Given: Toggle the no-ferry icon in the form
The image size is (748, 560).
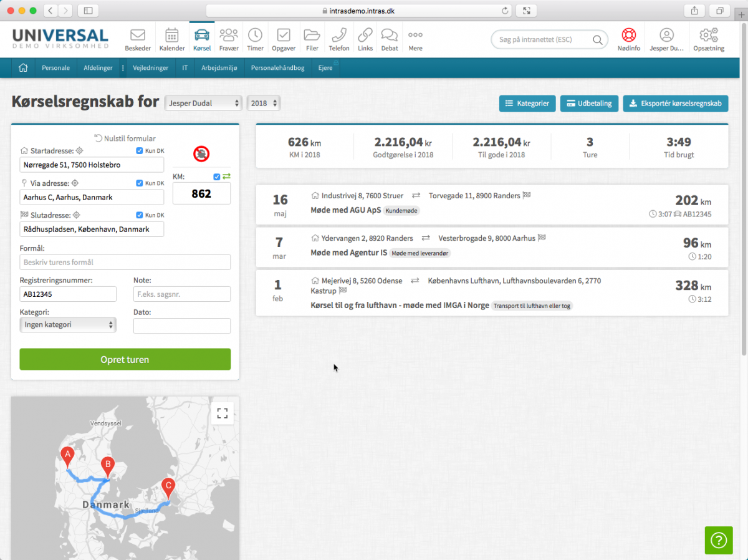Looking at the screenshot, I should (x=201, y=153).
